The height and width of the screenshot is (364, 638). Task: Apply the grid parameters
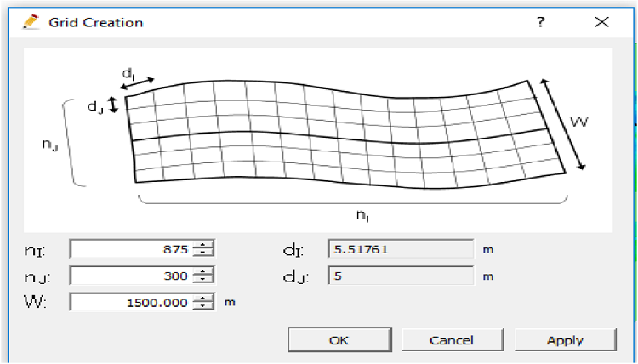coord(565,340)
